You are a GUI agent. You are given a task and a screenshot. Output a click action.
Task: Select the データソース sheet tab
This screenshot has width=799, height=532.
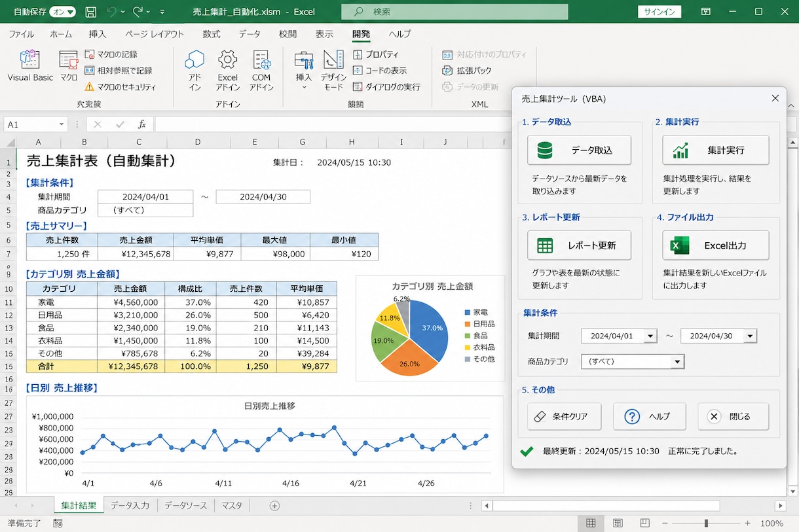tap(185, 506)
